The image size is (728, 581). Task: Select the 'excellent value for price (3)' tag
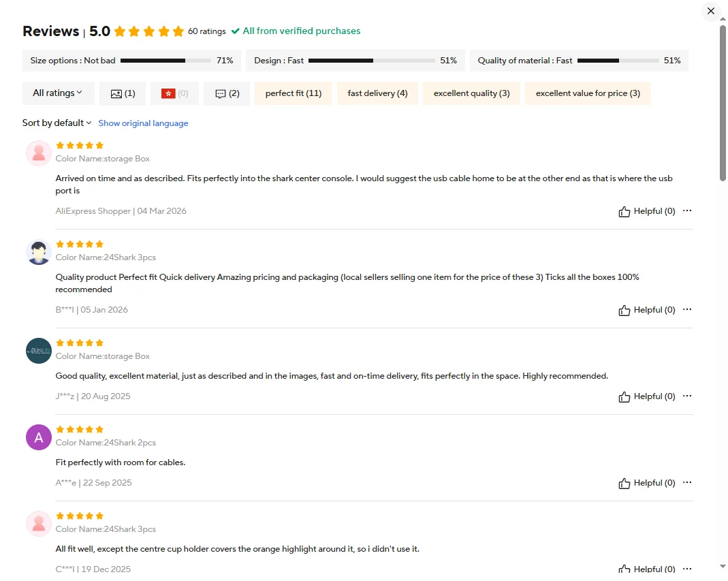(x=588, y=93)
